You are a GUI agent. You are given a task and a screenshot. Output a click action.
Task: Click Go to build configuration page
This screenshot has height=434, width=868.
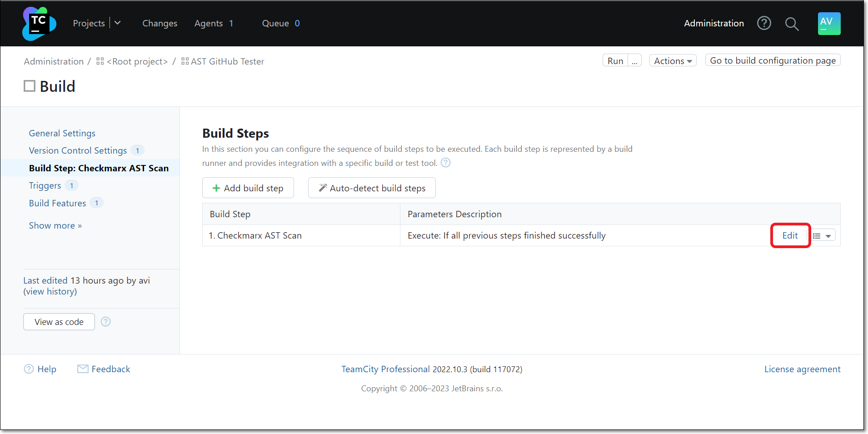click(x=773, y=60)
